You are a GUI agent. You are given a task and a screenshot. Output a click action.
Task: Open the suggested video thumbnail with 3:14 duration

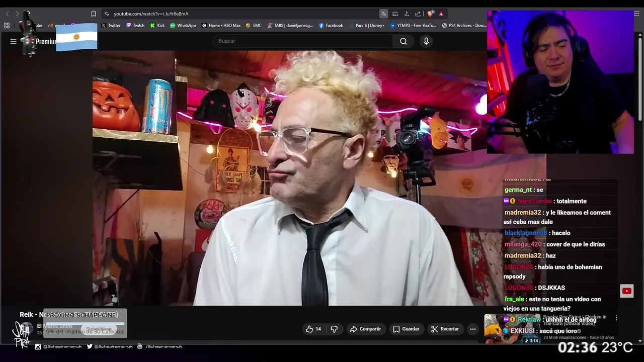[x=513, y=329]
